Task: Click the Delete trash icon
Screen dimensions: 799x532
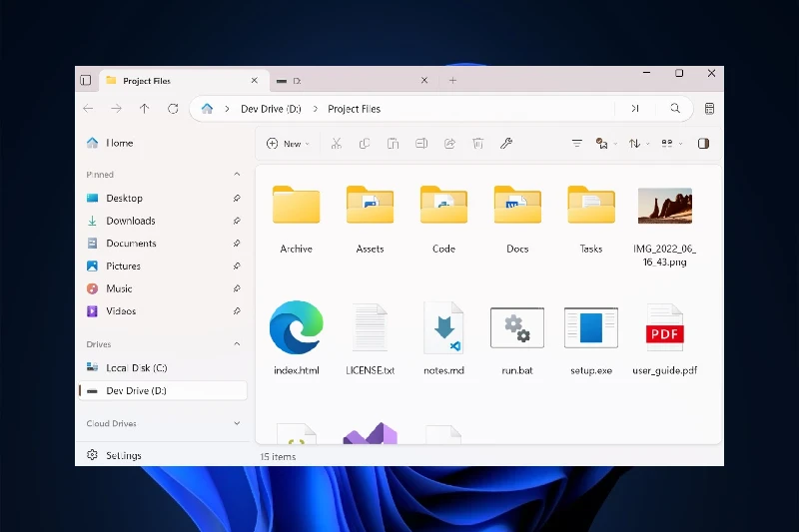Action: pos(478,144)
